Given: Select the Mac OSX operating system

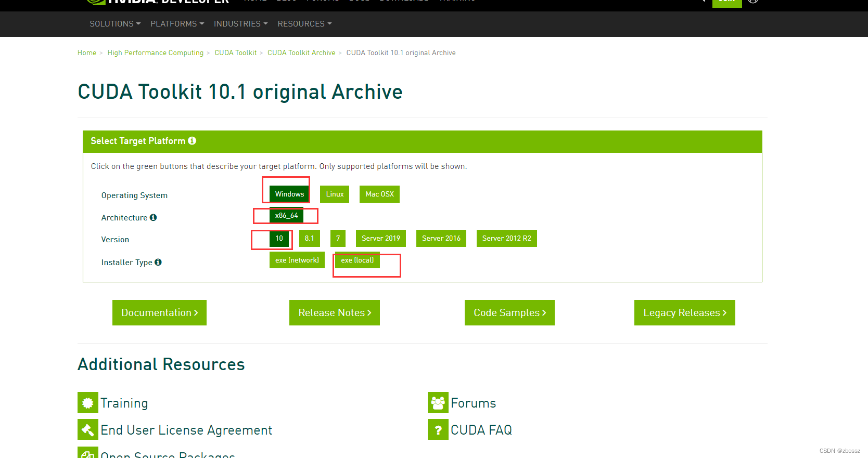Looking at the screenshot, I should (x=379, y=194).
